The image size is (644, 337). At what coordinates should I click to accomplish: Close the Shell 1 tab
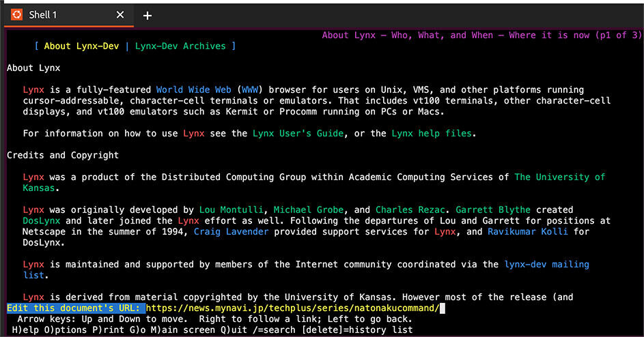pos(120,15)
